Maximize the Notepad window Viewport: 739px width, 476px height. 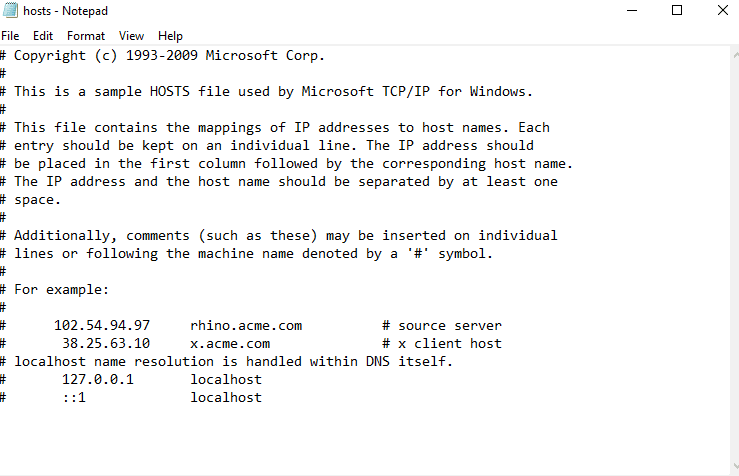click(677, 10)
